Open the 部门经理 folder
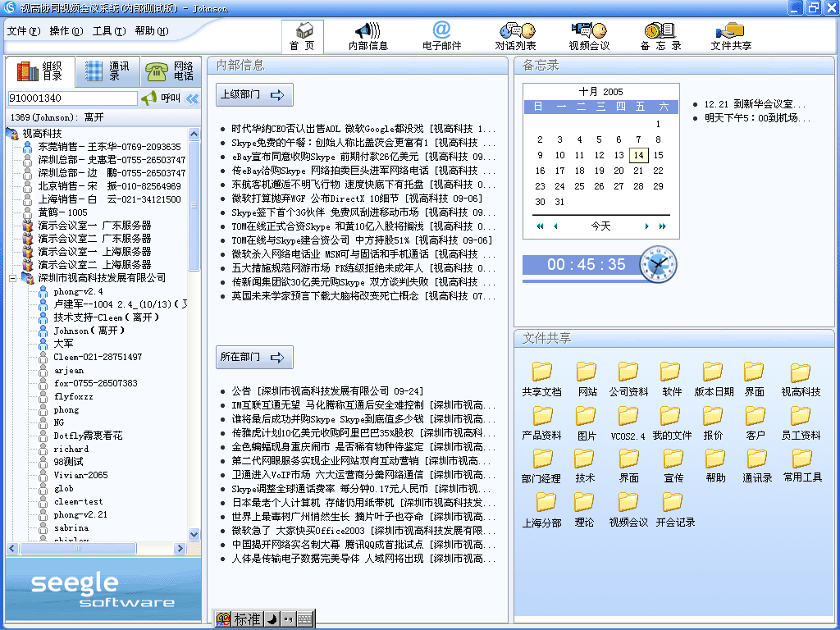This screenshot has height=630, width=840. (541, 466)
